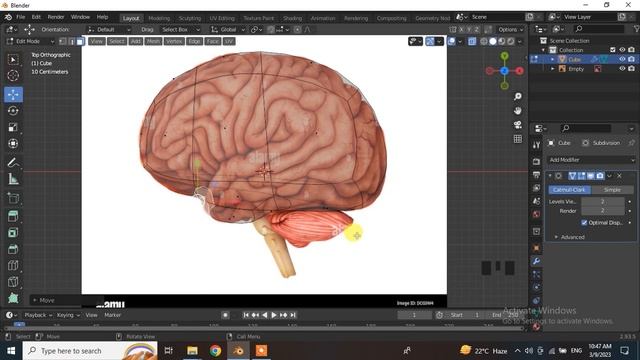Click the viewport zoom magnifier icon
Image resolution: width=640 pixels, height=360 pixels.
point(518,96)
